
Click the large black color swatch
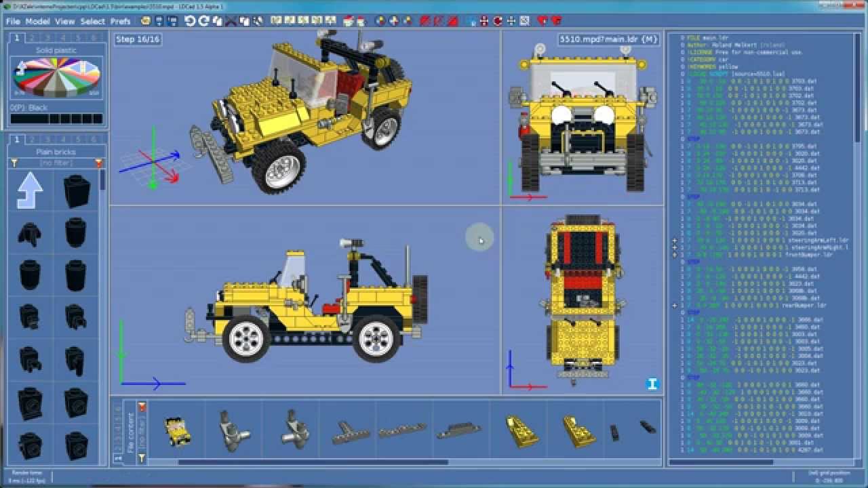tap(28, 119)
